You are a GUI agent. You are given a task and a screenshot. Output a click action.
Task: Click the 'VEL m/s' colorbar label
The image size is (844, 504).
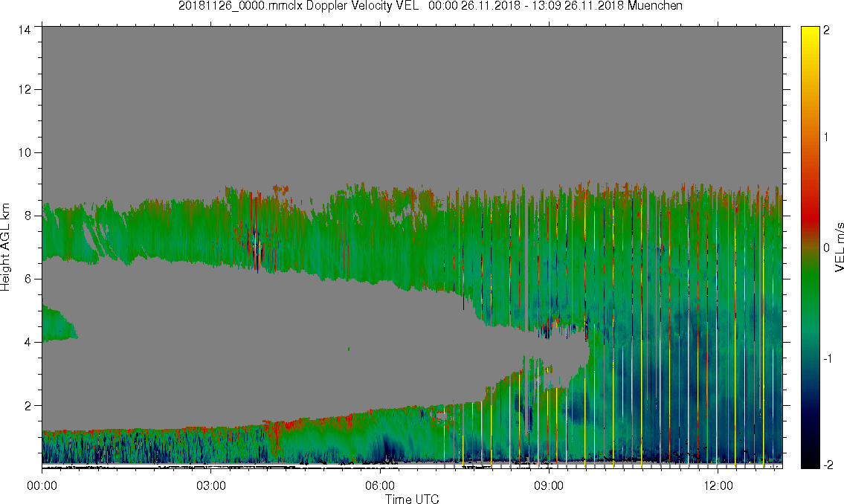click(x=839, y=248)
